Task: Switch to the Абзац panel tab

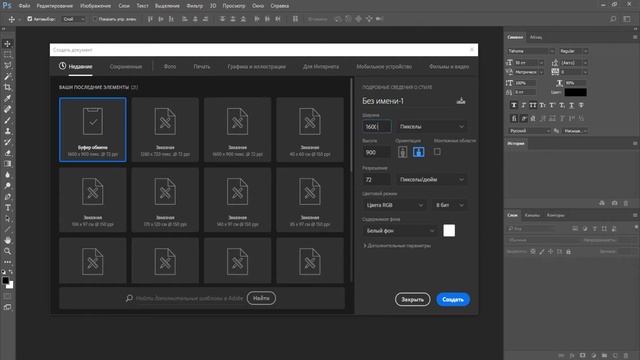Action: pos(536,37)
